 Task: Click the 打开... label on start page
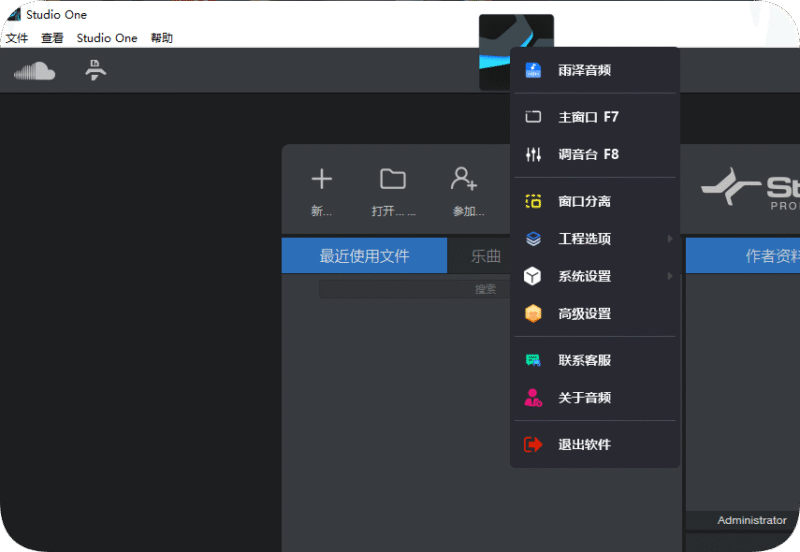point(393,211)
